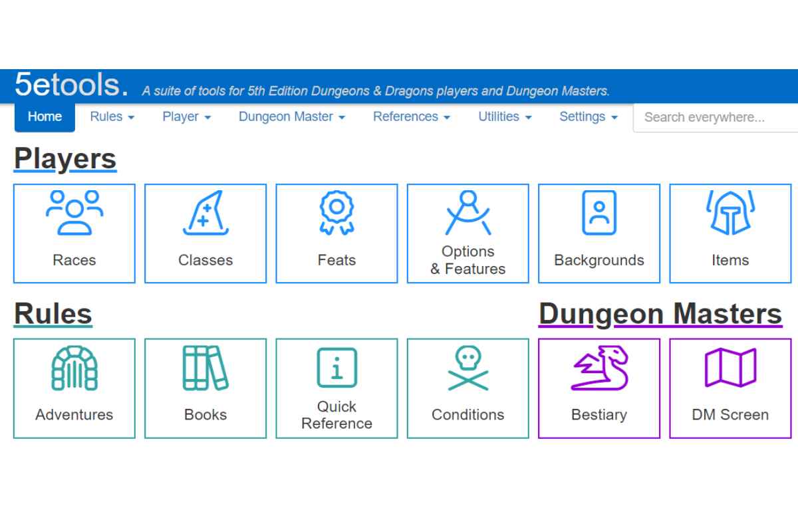
Task: Click the Quick Reference label text
Action: click(x=336, y=414)
